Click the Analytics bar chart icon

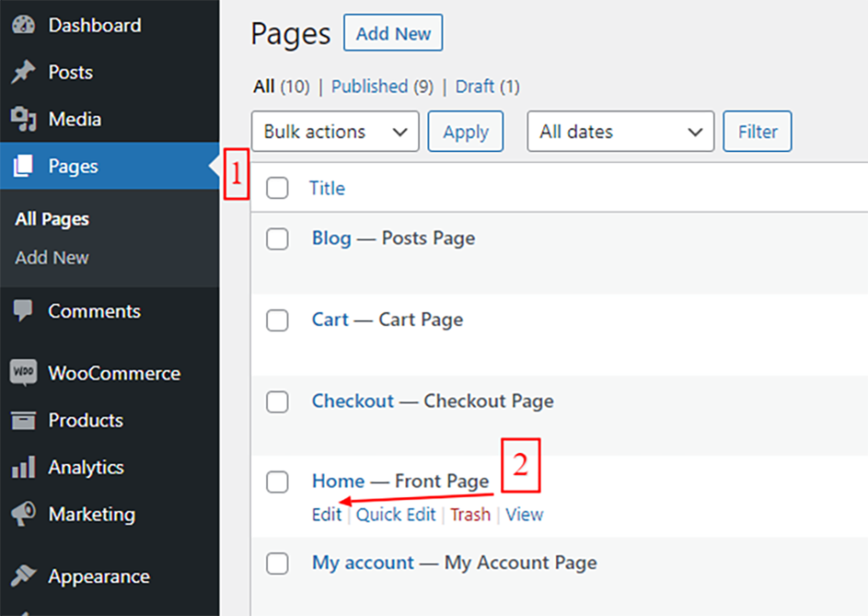[23, 468]
